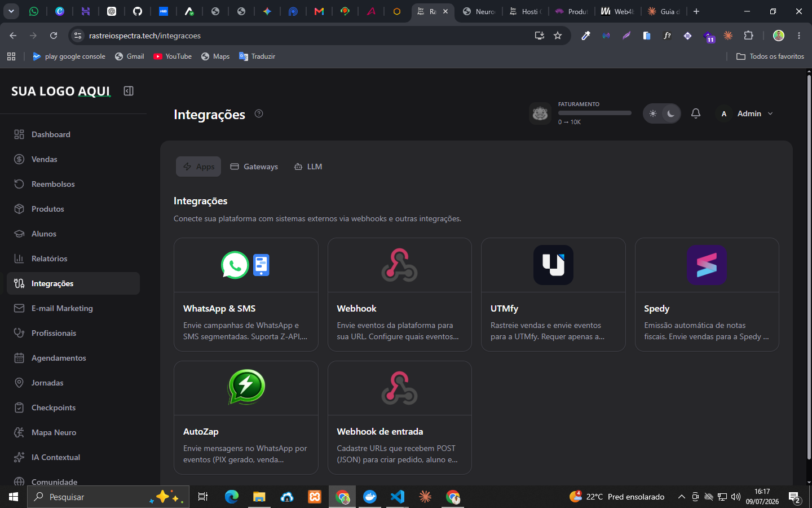Open the WhatsApp & SMS integration card

pyautogui.click(x=246, y=295)
